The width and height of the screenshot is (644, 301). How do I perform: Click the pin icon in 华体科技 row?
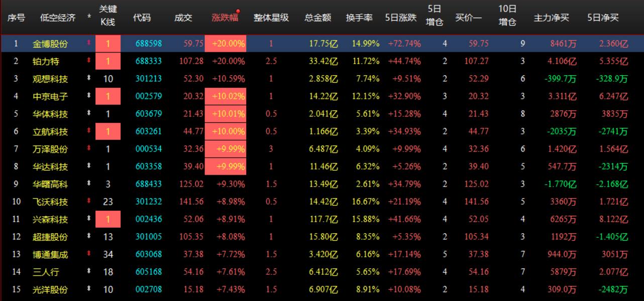[89, 113]
